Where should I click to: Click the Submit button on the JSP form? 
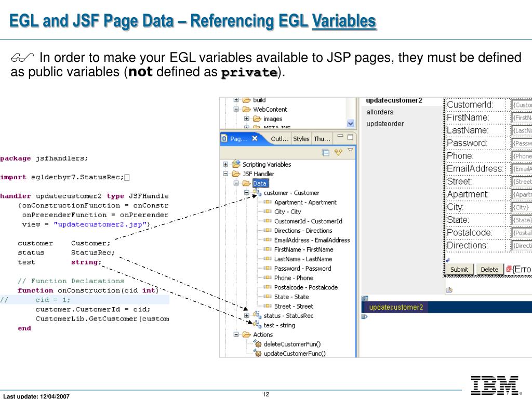(459, 270)
